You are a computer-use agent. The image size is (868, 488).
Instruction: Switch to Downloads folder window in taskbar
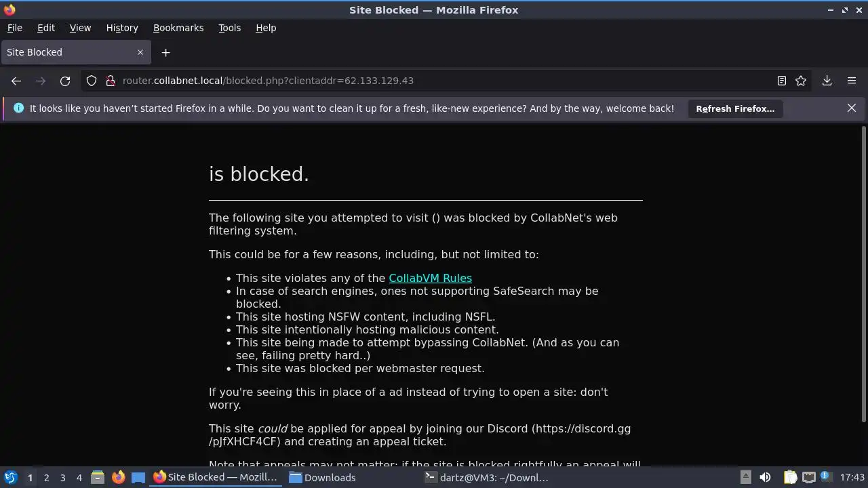click(323, 477)
